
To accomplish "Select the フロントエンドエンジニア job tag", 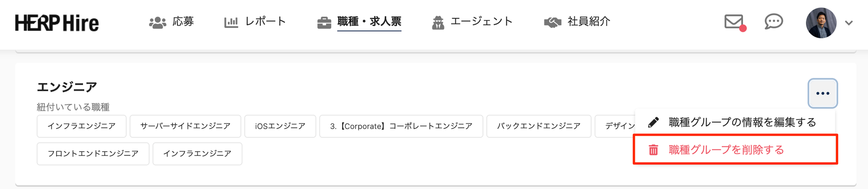I will pyautogui.click(x=93, y=154).
